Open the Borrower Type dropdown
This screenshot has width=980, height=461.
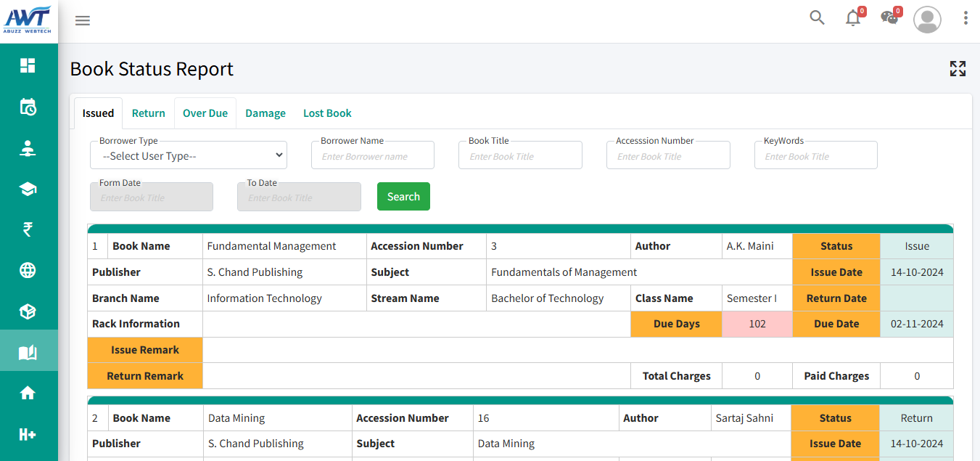[x=189, y=155]
